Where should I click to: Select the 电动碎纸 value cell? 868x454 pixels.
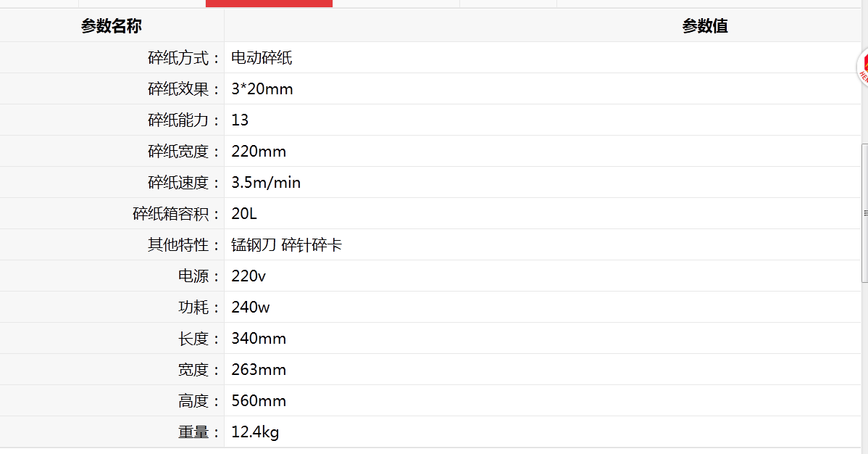(x=262, y=57)
